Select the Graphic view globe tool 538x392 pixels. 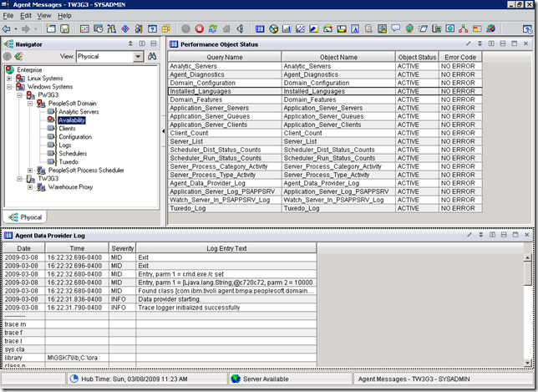point(409,28)
